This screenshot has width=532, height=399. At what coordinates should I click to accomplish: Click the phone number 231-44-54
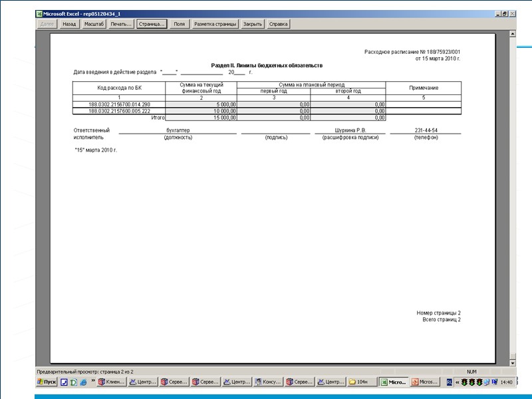[426, 130]
